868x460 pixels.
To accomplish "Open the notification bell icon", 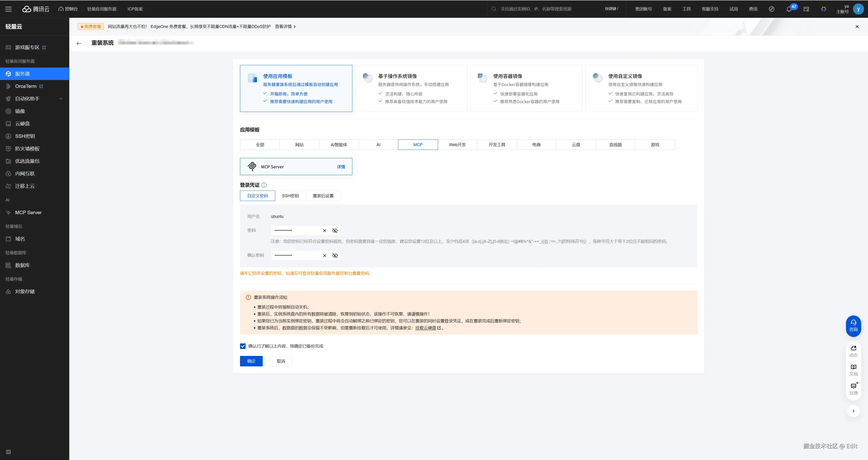I will (x=789, y=9).
